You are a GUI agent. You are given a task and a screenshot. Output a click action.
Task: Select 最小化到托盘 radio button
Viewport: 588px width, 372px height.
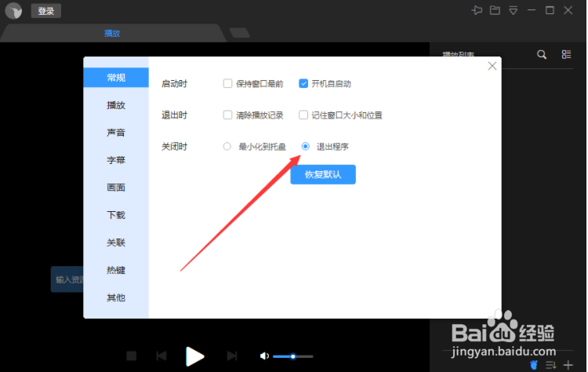tap(227, 147)
